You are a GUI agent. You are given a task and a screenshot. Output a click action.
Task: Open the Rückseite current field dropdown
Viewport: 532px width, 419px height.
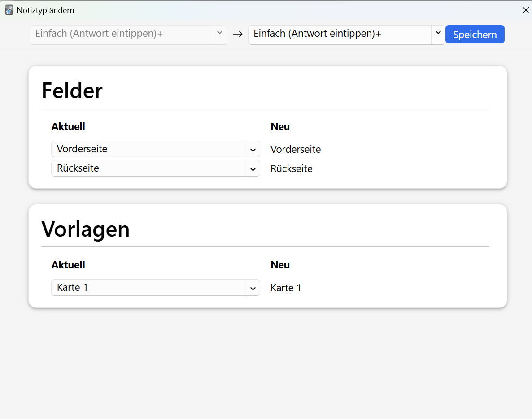pos(155,168)
